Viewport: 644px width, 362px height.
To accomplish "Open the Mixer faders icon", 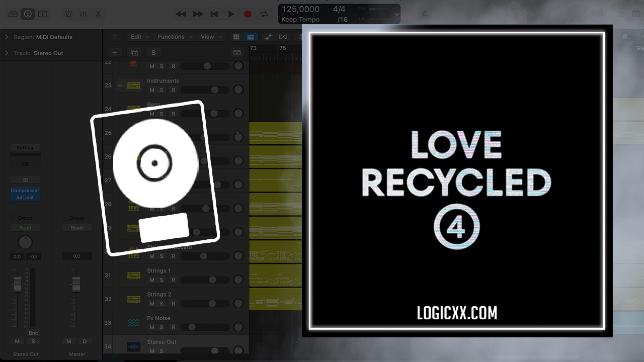I will click(x=84, y=14).
